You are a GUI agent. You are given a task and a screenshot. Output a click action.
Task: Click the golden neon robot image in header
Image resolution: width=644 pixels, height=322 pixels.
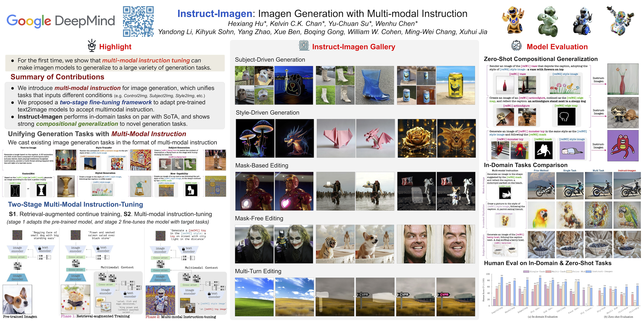(x=513, y=20)
